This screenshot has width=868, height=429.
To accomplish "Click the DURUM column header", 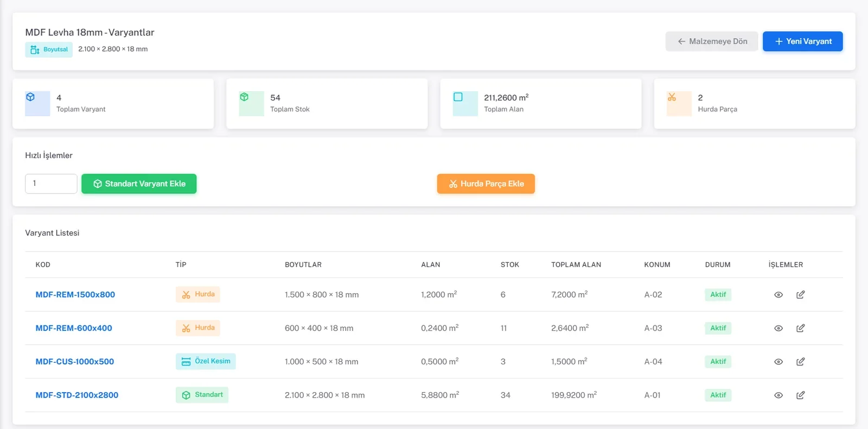I will 718,265.
